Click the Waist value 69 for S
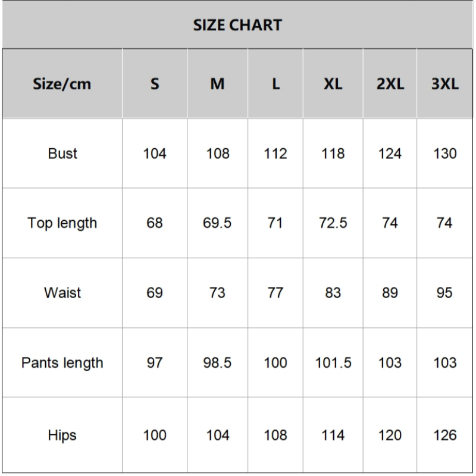The height and width of the screenshot is (476, 476). pos(155,293)
